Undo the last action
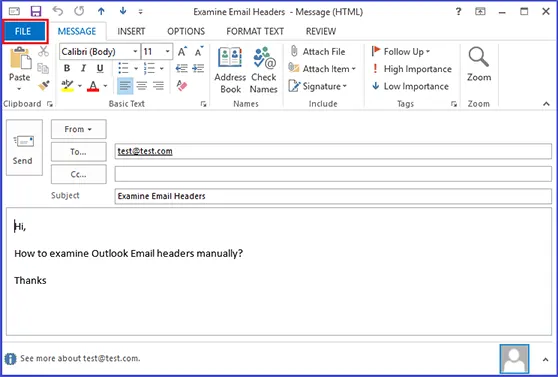Viewport: 558px width, 377px height. (x=58, y=11)
